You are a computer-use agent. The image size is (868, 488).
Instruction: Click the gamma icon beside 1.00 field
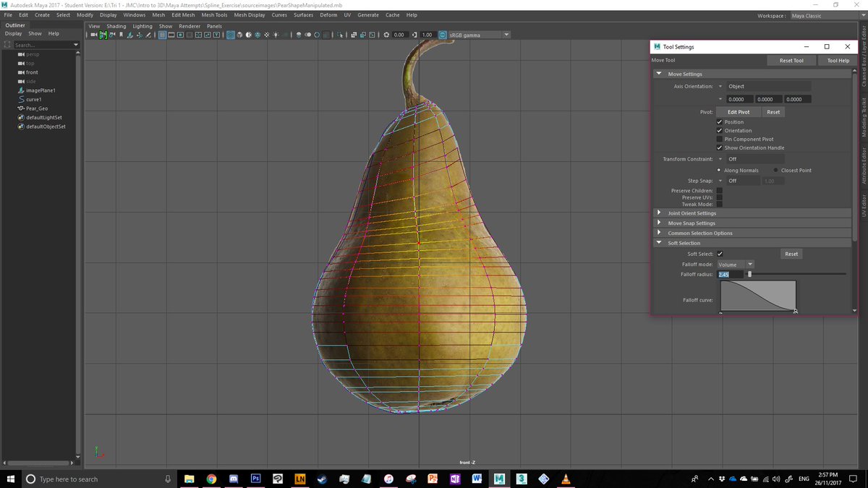coord(414,35)
